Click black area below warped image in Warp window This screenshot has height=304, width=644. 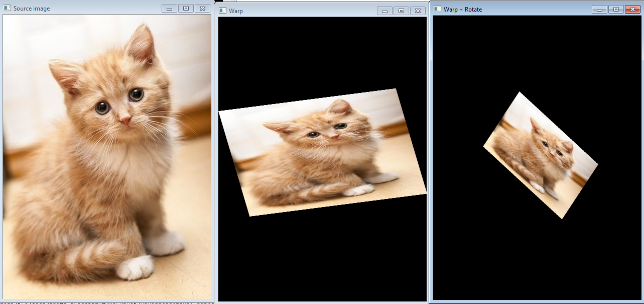click(321, 256)
